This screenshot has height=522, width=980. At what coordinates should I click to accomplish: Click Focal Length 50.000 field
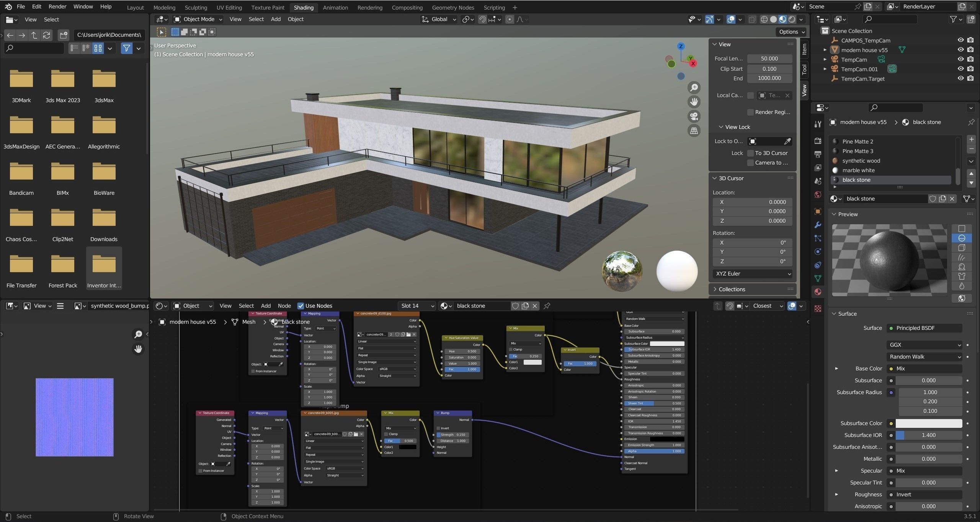[769, 59]
